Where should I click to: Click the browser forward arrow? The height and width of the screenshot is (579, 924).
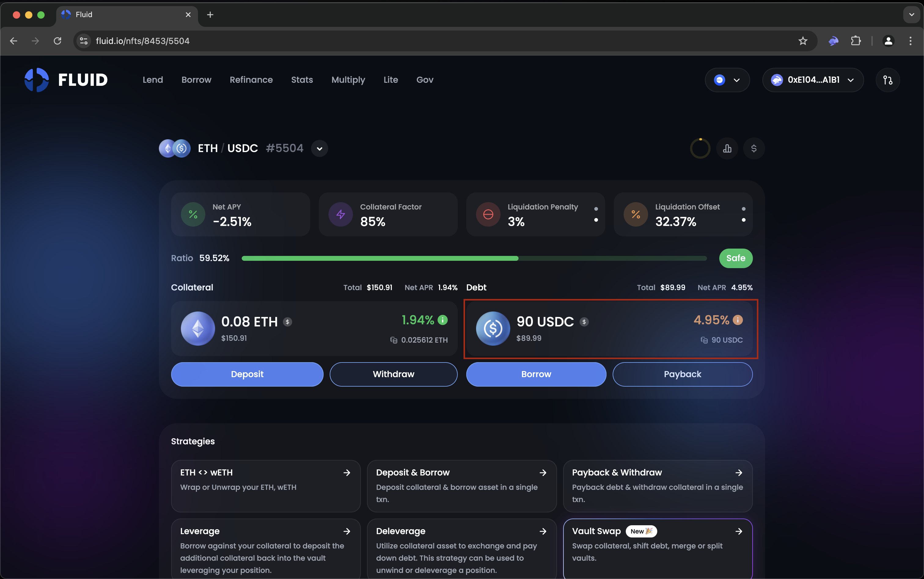tap(35, 41)
